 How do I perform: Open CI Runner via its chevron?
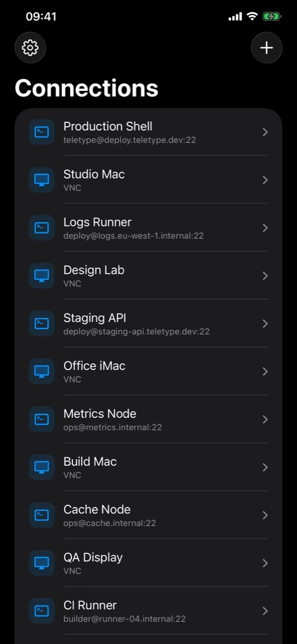(x=265, y=611)
